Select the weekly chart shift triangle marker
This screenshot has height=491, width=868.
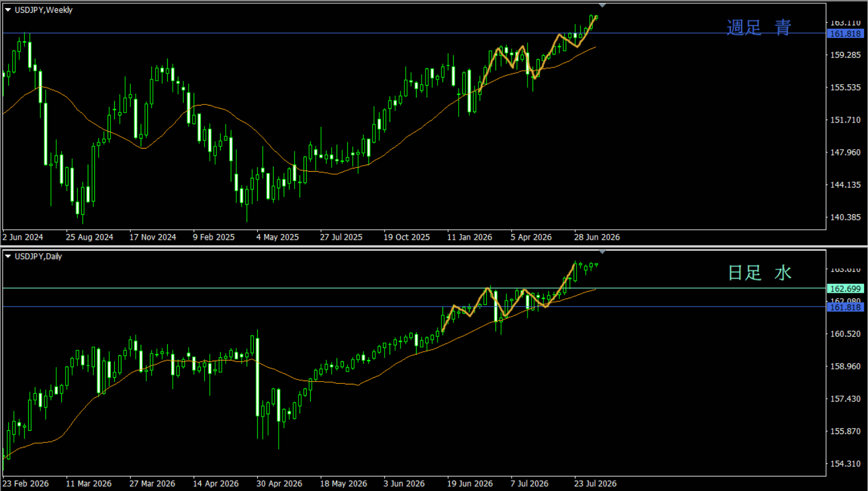point(602,6)
